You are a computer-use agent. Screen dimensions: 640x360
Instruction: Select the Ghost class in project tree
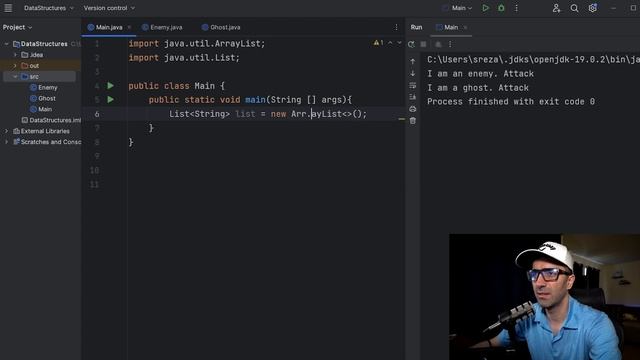coord(43,98)
